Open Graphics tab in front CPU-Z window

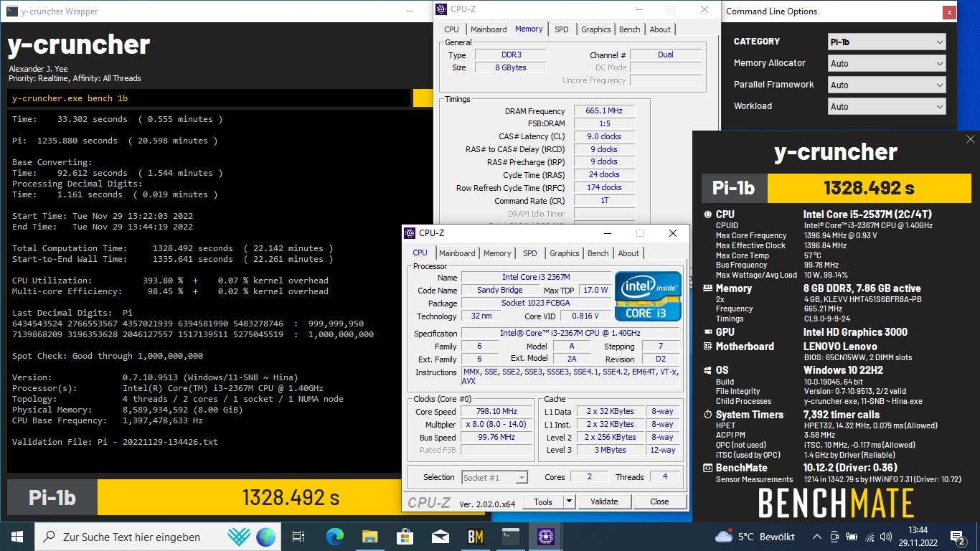(565, 253)
